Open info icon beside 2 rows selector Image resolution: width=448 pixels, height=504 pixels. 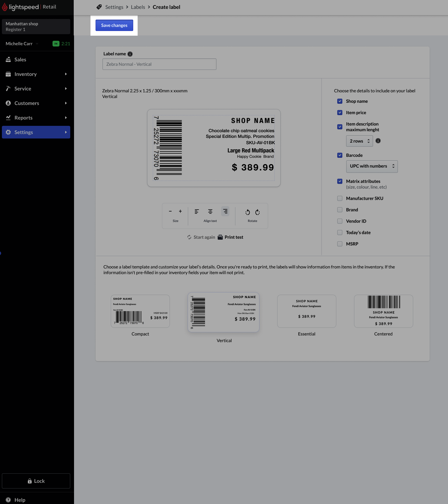click(x=378, y=141)
